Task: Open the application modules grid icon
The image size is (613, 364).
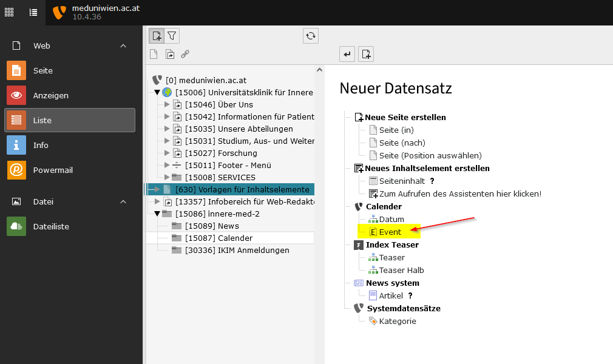Action: click(9, 13)
